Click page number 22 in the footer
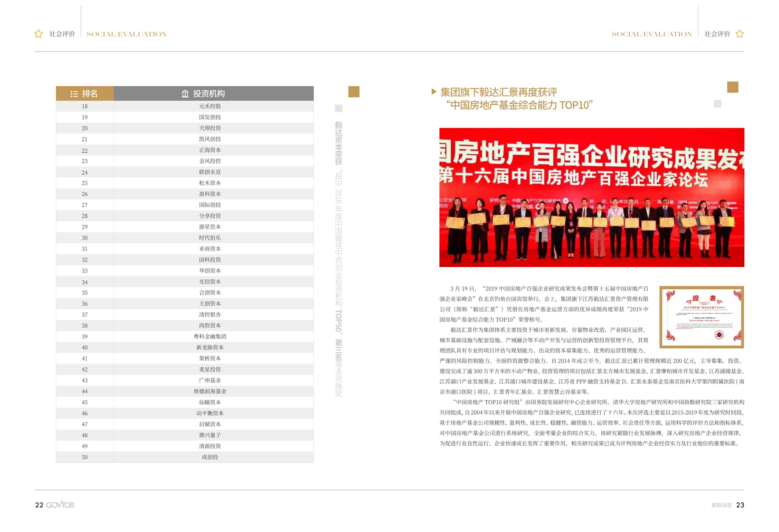This screenshot has width=779, height=532. click(x=39, y=505)
